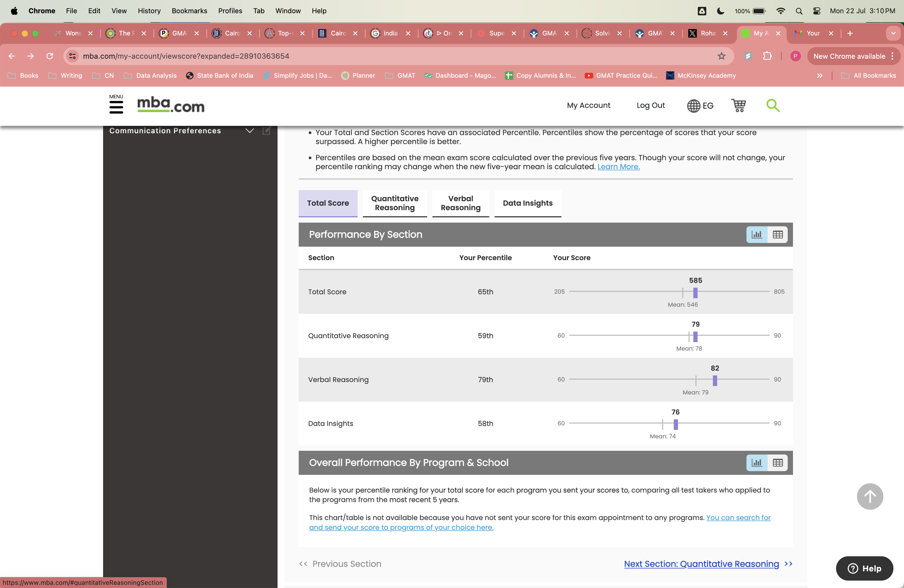Reload the page in Chrome
Screen dimensions: 904x588
[50, 56]
